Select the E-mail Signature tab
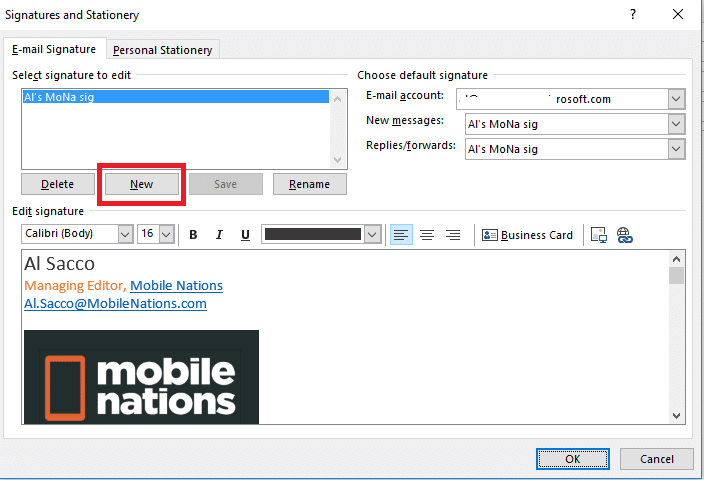The width and height of the screenshot is (704, 480). 54,49
